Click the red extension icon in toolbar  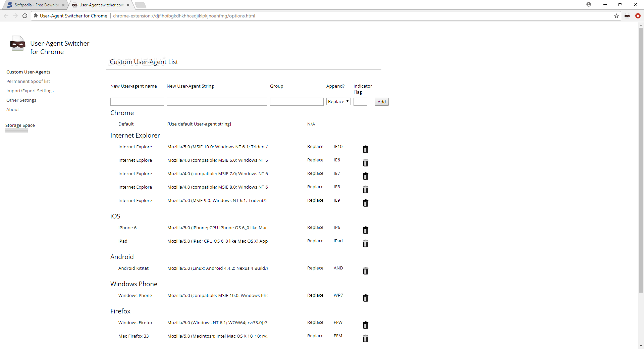(638, 16)
